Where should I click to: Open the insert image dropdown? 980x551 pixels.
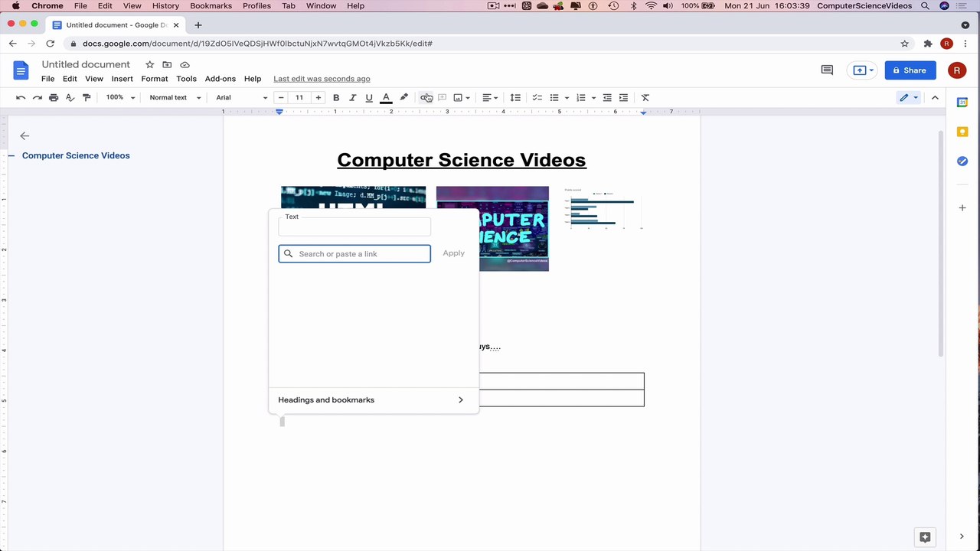point(462,97)
